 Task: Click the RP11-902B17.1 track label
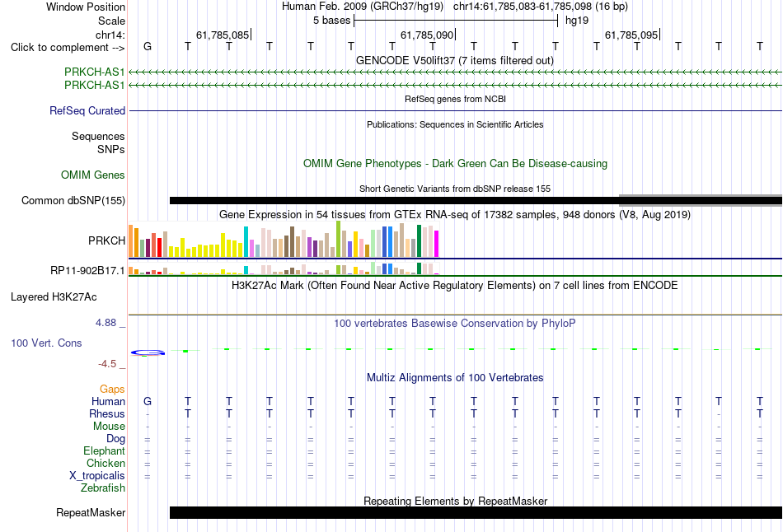click(87, 270)
